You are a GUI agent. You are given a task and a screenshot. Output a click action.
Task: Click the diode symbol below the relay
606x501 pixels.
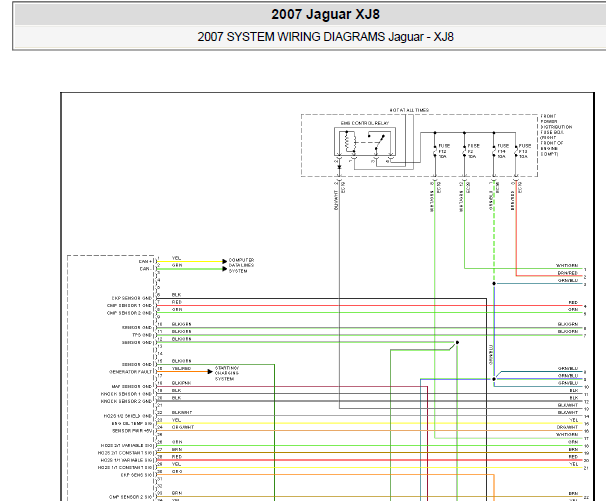[x=339, y=167]
